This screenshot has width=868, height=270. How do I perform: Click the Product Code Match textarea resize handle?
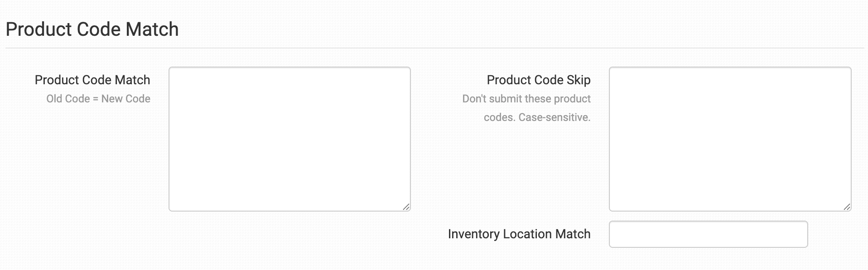click(x=406, y=207)
